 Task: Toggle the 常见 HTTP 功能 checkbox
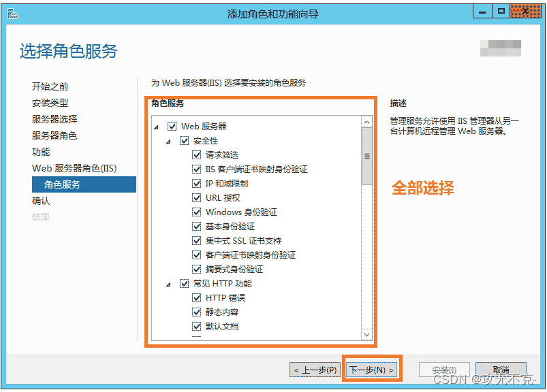point(184,283)
